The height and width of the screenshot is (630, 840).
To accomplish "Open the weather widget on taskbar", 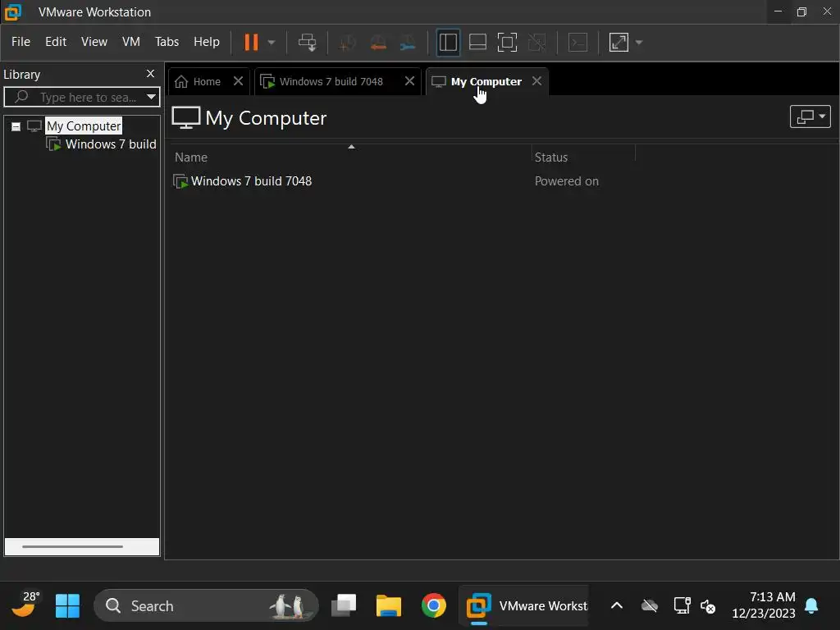I will click(x=25, y=605).
